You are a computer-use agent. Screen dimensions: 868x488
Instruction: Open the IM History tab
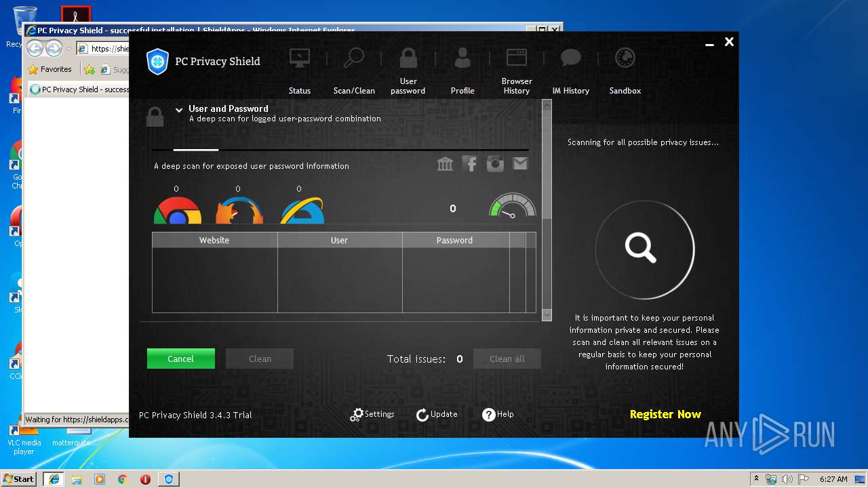tap(571, 70)
